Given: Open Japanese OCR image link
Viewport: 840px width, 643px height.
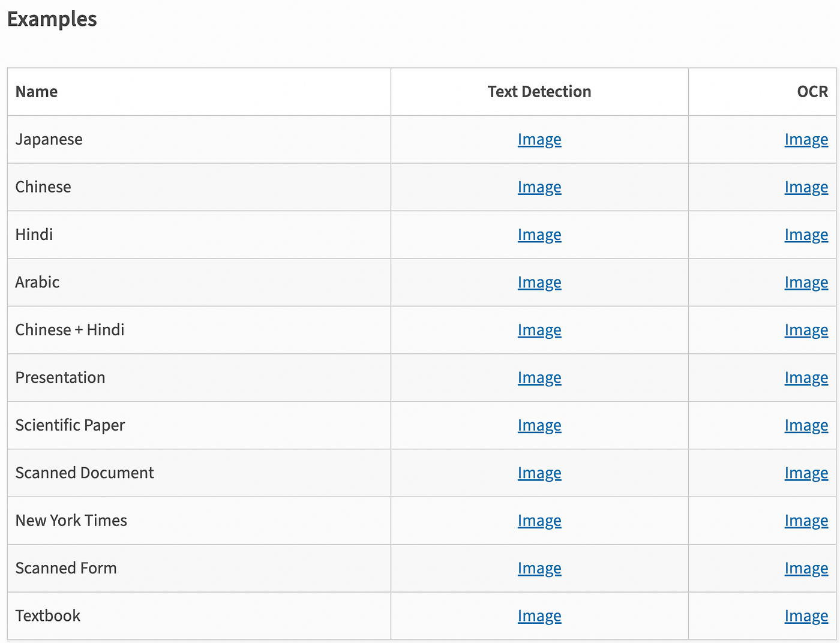Looking at the screenshot, I should 806,140.
